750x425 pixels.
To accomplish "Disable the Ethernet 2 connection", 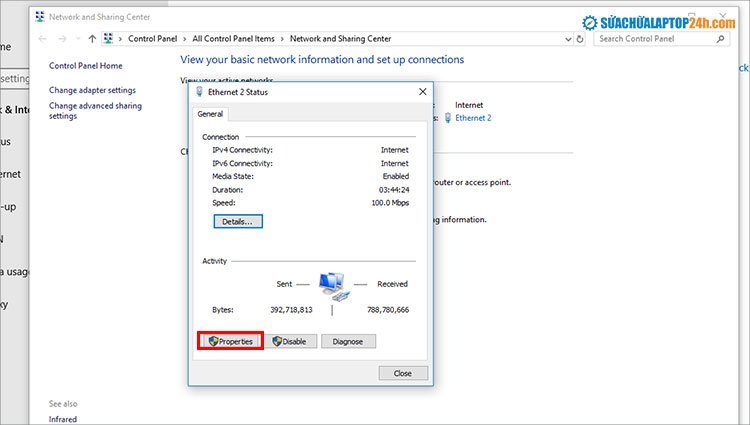I will point(291,341).
